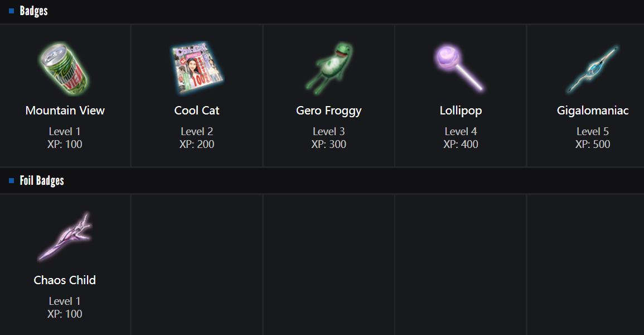Click the Mountain View badge name
644x335 pixels.
click(x=65, y=111)
